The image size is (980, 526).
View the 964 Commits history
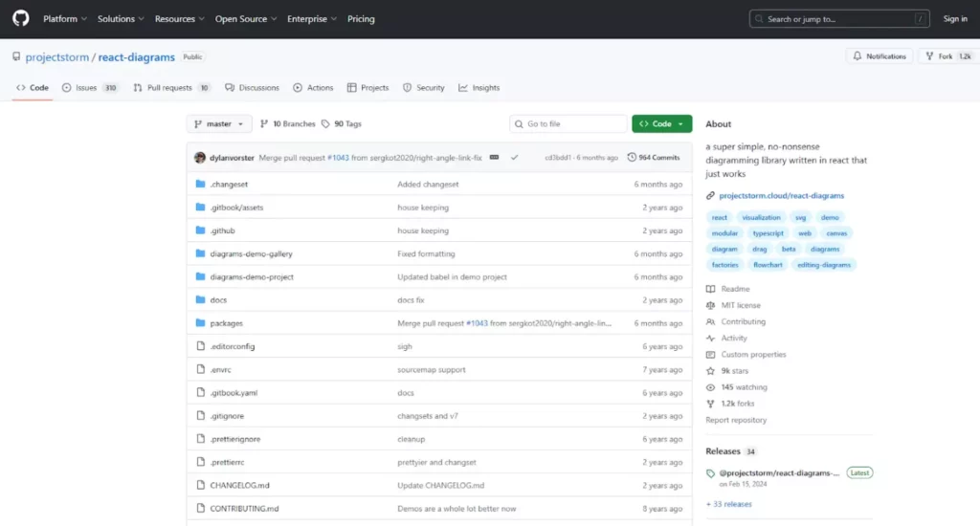pos(654,158)
